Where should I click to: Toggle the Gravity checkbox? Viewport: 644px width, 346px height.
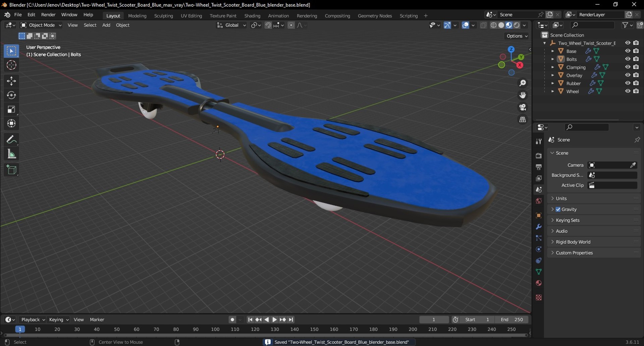[x=558, y=209]
